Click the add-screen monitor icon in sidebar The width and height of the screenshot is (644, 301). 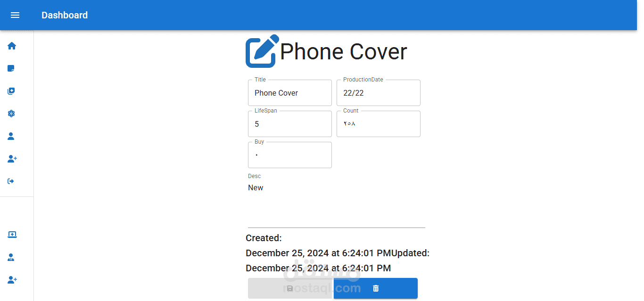[x=12, y=235]
